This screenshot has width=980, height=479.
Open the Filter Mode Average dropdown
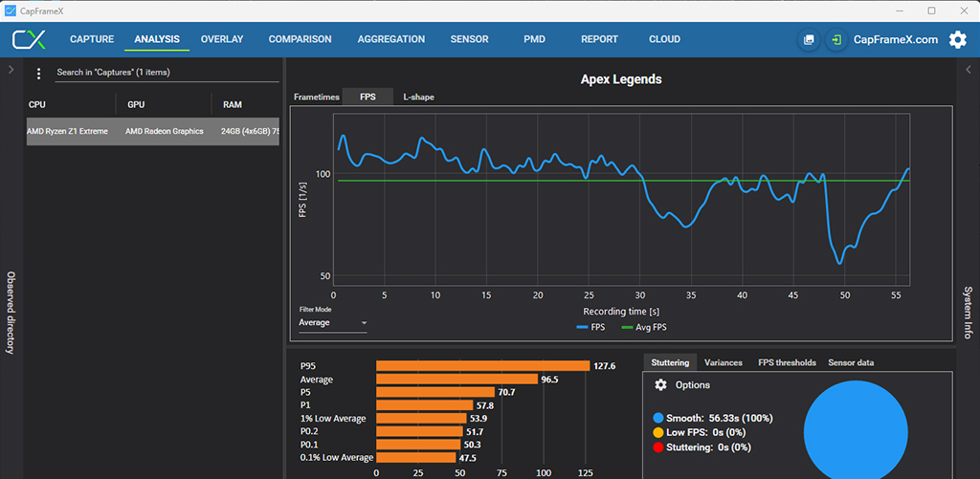tap(332, 323)
